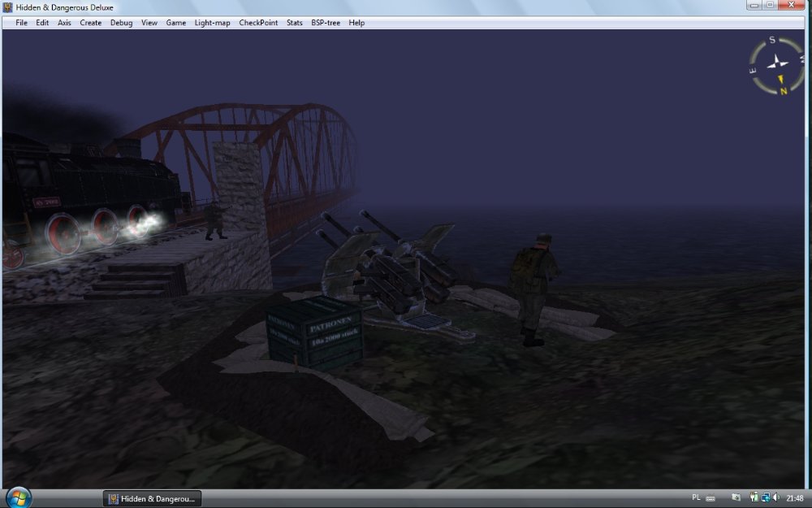The image size is (812, 508).
Task: Click the battery power tray icon
Action: (x=754, y=498)
